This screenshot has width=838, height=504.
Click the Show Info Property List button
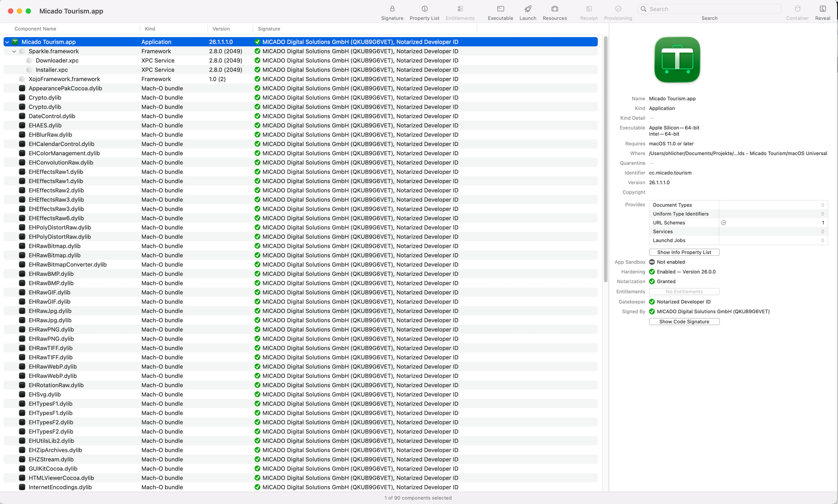pos(684,252)
